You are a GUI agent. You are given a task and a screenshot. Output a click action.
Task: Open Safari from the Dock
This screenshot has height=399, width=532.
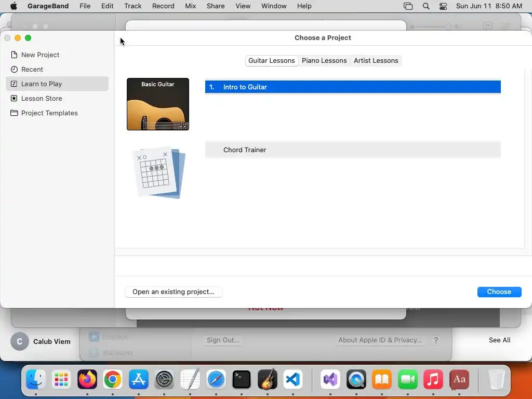(216, 379)
